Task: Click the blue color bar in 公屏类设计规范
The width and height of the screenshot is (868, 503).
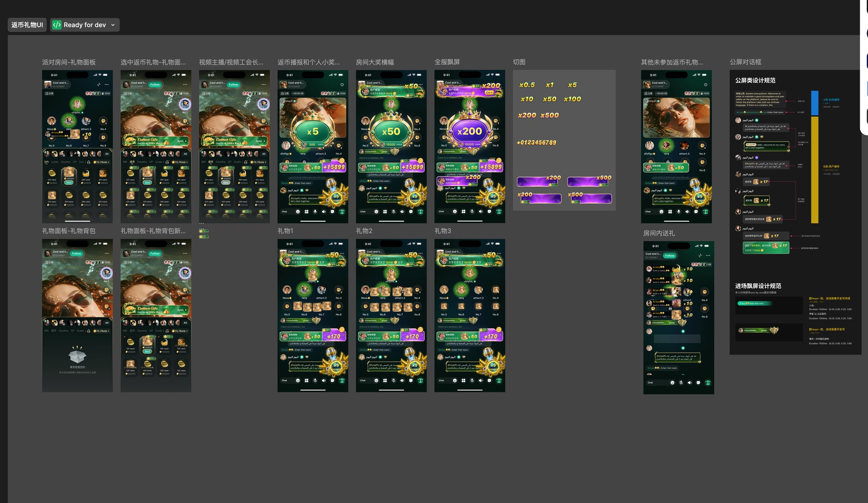Action: tap(815, 103)
